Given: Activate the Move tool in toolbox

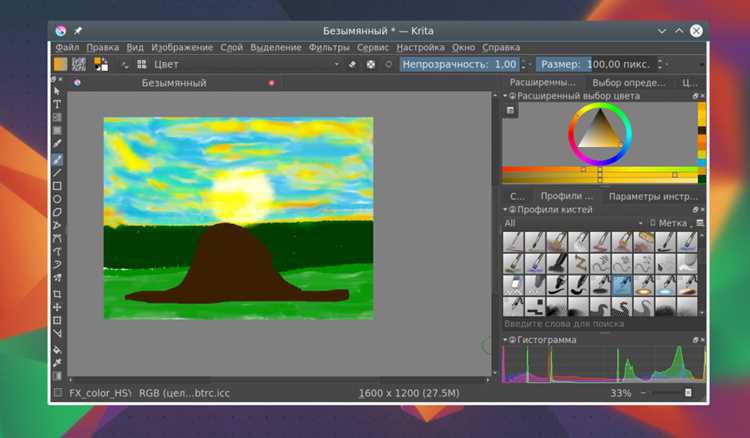Looking at the screenshot, I should tap(57, 307).
